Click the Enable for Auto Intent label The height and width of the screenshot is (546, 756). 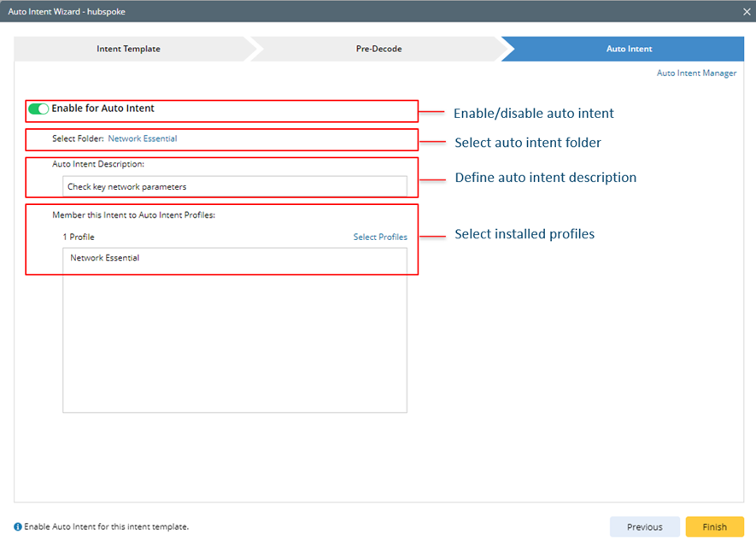(103, 109)
